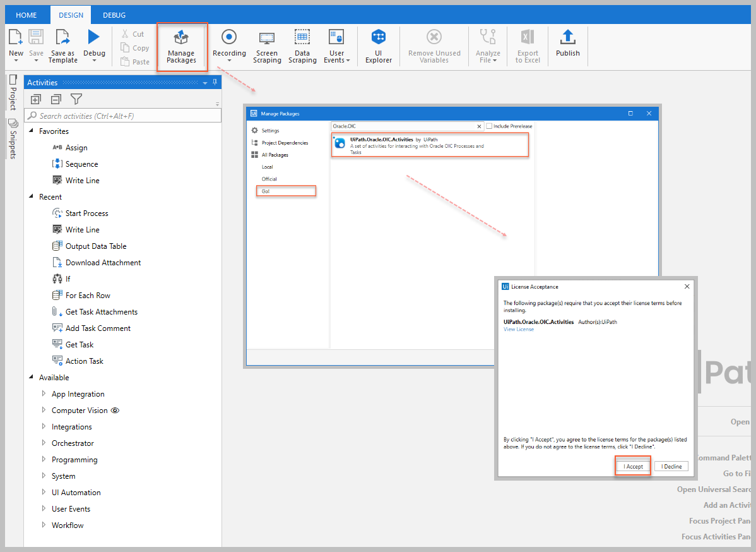Switch to the HOME tab
Screen dimensions: 756x552
tap(26, 15)
